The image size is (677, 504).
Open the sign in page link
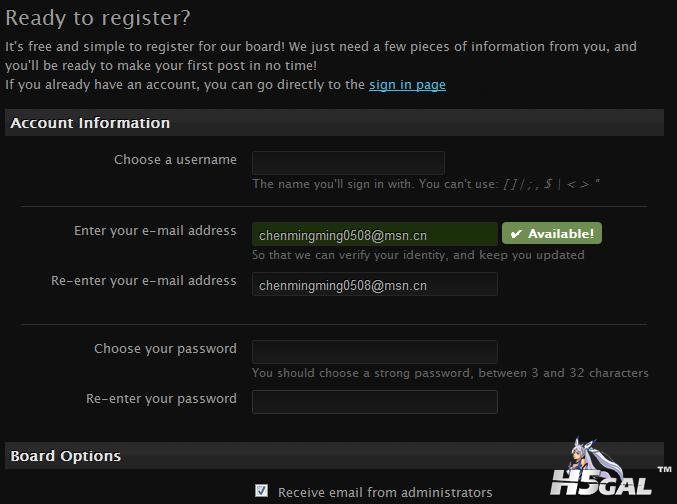(407, 85)
